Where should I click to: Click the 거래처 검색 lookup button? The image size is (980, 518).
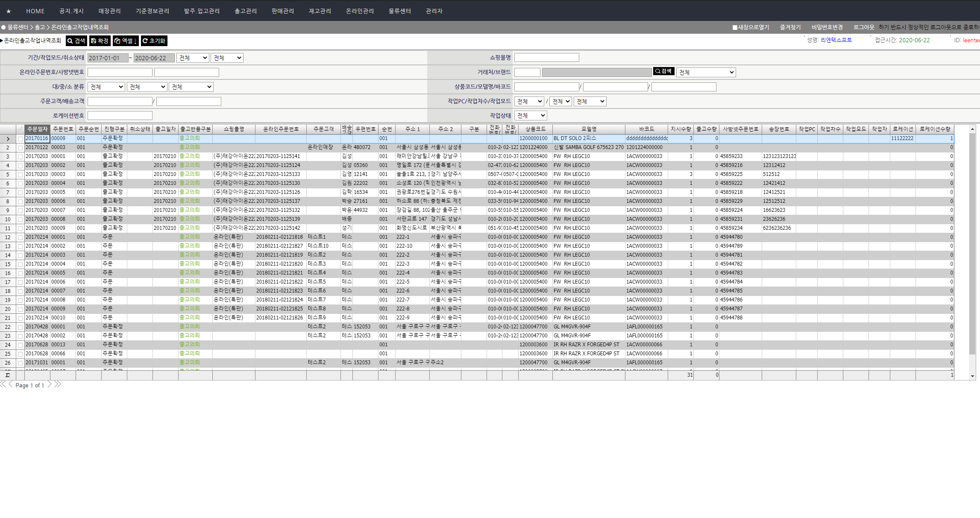pos(663,71)
